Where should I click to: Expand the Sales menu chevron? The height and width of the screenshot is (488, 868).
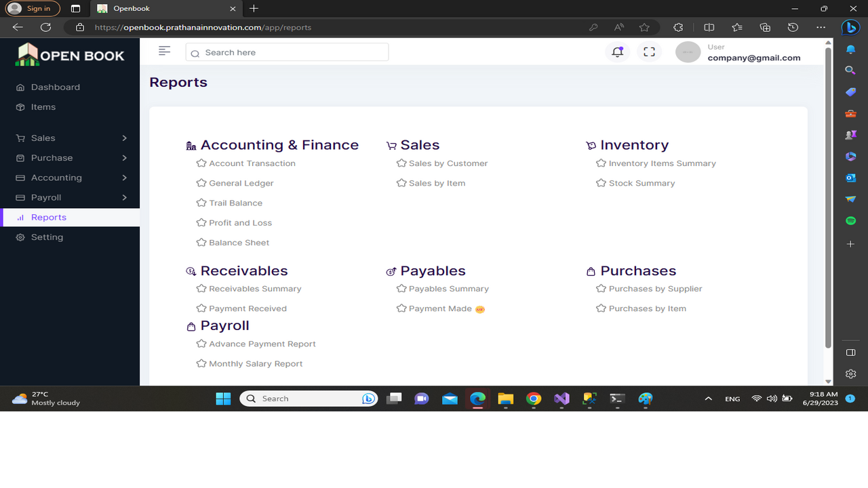[x=125, y=138]
